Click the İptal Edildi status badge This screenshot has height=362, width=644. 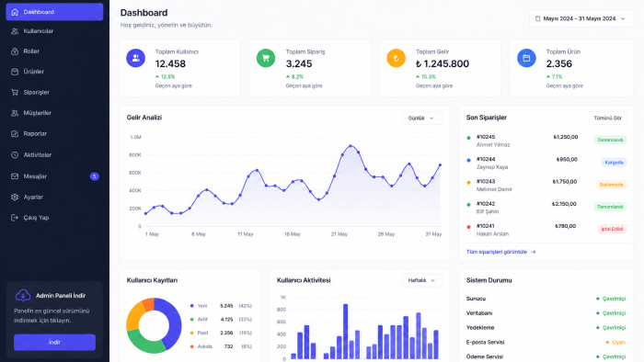point(612,229)
